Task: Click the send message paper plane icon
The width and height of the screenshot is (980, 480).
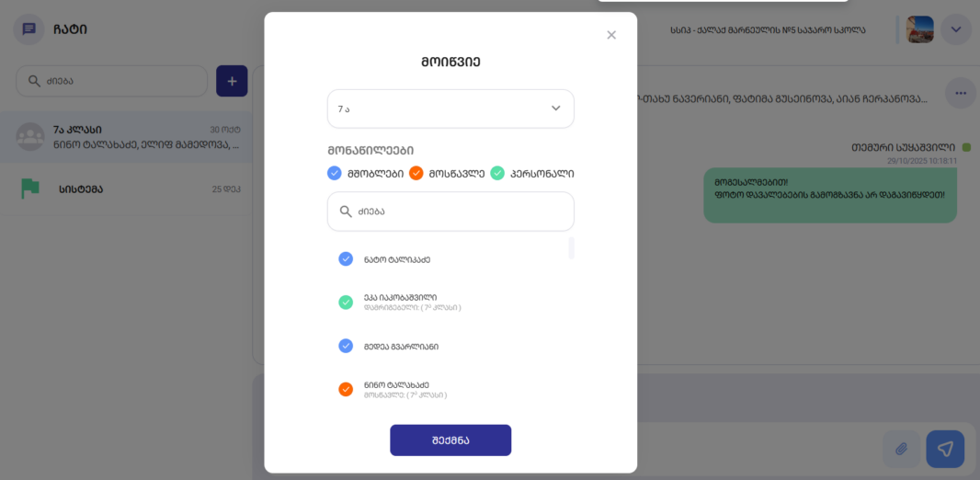Action: pyautogui.click(x=944, y=449)
